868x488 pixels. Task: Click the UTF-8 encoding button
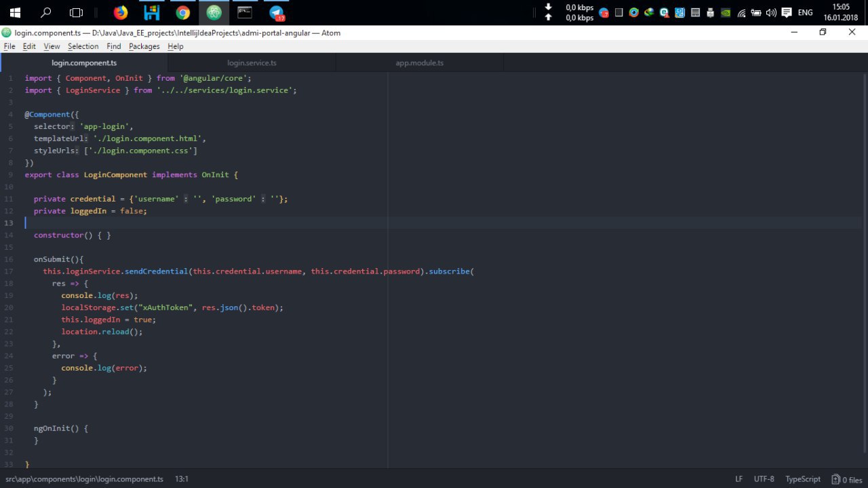pos(764,479)
